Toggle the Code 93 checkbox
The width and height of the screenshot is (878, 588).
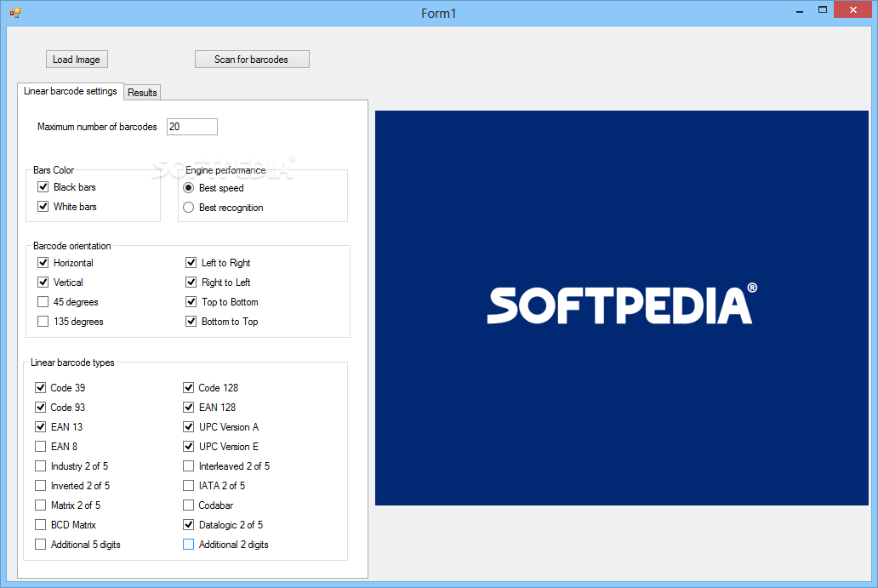[40, 407]
